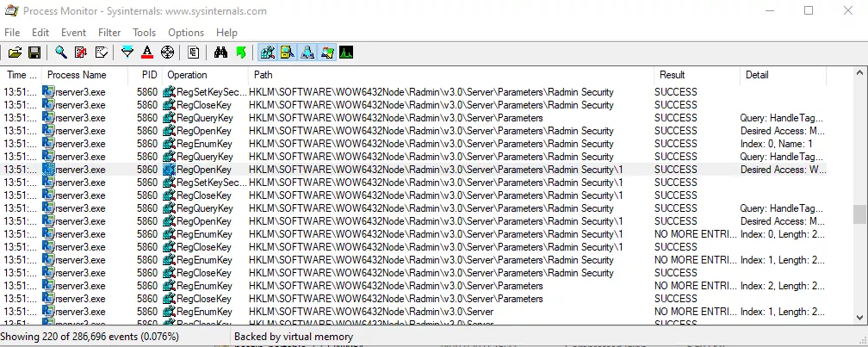Image resolution: width=868 pixels, height=347 pixels.
Task: Toggle the Autoscroll toolbar icon
Action: [x=81, y=53]
